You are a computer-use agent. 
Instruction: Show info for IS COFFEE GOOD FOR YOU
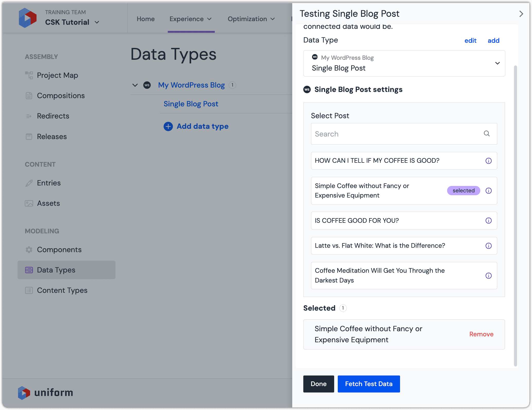click(x=489, y=220)
